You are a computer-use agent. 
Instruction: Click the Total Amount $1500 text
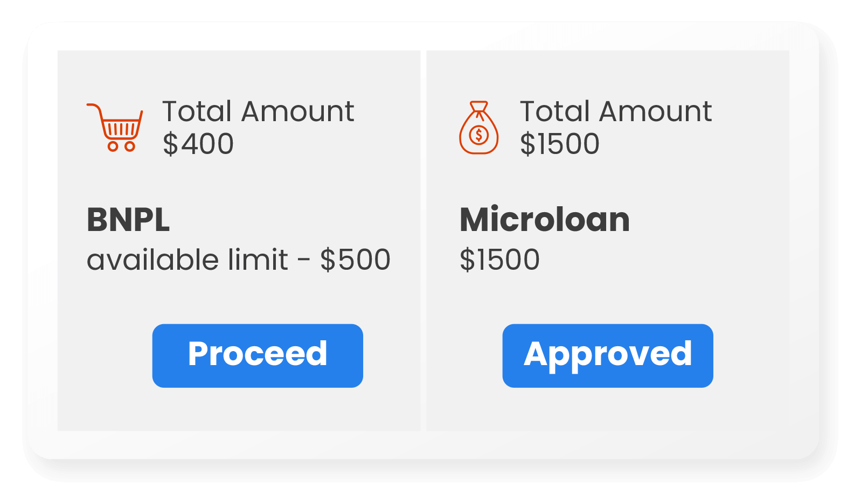(616, 111)
